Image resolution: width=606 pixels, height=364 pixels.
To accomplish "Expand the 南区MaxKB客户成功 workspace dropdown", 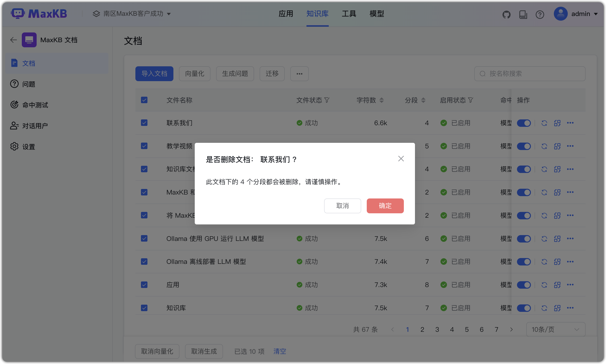I will point(132,13).
